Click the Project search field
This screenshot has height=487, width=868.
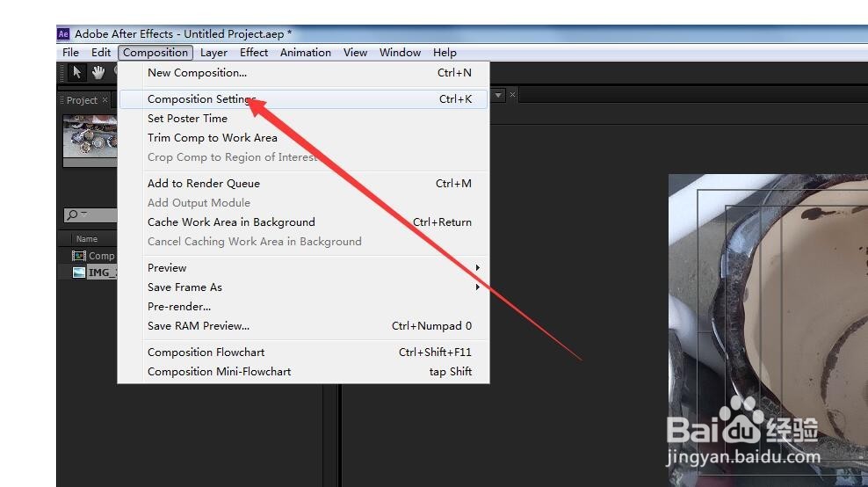point(90,215)
